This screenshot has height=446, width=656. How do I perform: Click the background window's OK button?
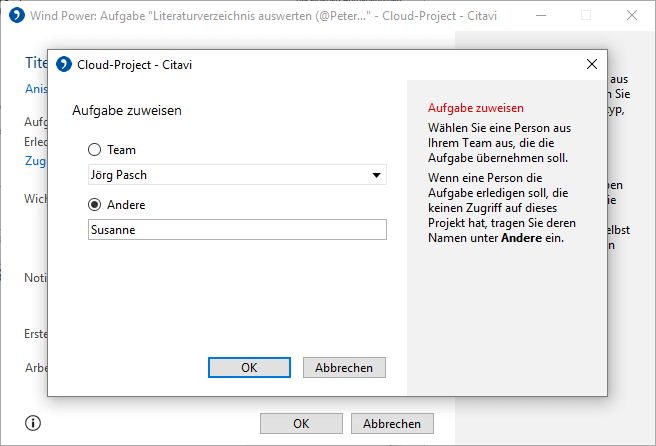point(301,424)
